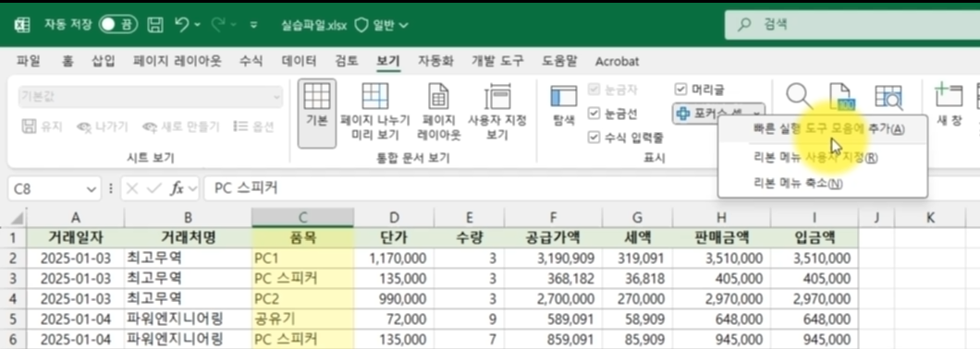
Task: Click the Name Box showing C8
Action: [45, 188]
